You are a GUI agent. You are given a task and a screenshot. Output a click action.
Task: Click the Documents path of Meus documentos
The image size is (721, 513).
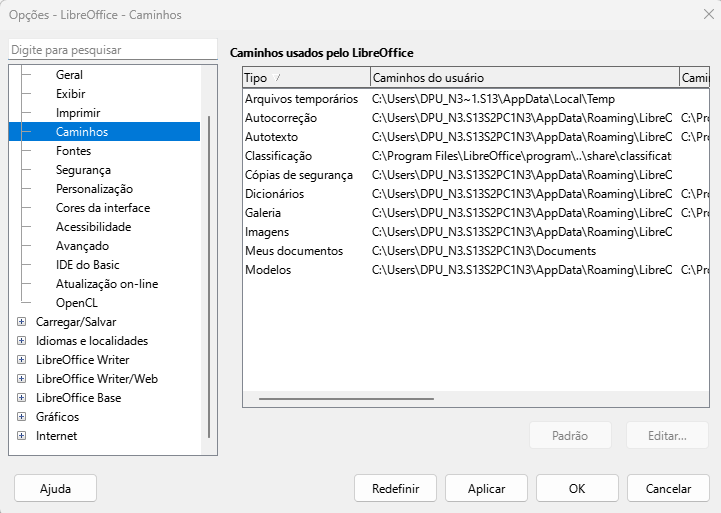[484, 251]
